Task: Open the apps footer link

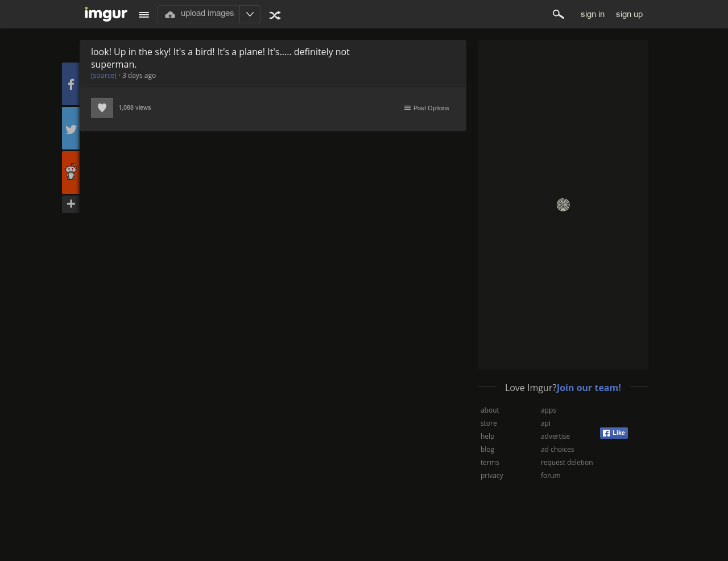Action: (548, 410)
